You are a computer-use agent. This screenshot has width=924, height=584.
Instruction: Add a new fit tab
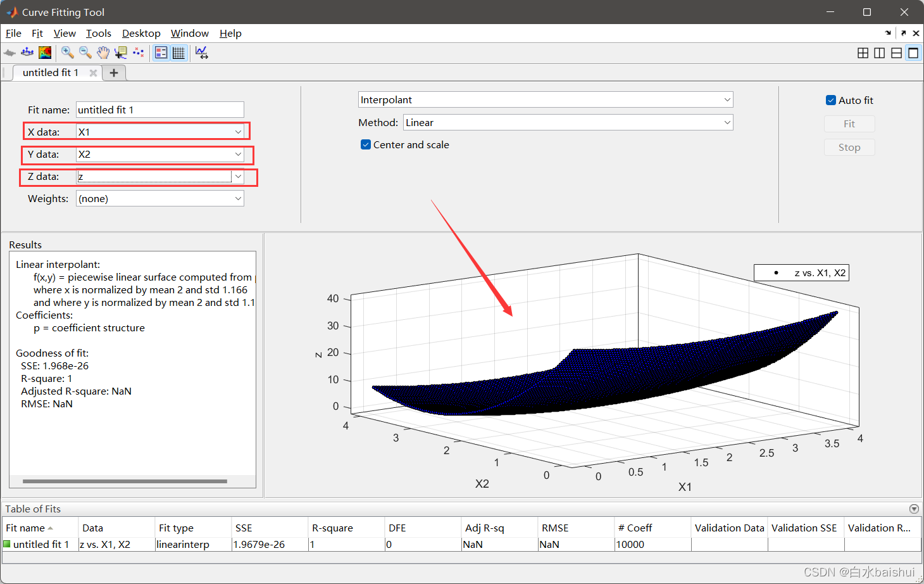point(114,73)
